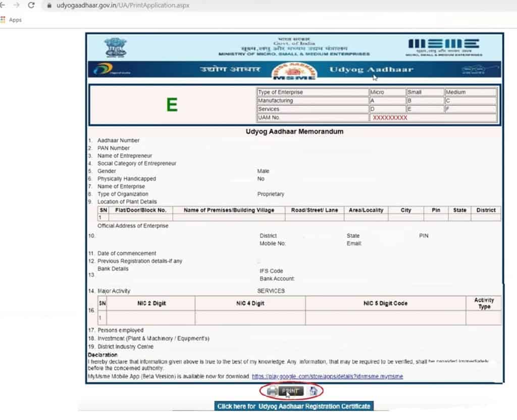Click the 'Flat/Door/Block No.' column header
517x420 pixels.
141,211
